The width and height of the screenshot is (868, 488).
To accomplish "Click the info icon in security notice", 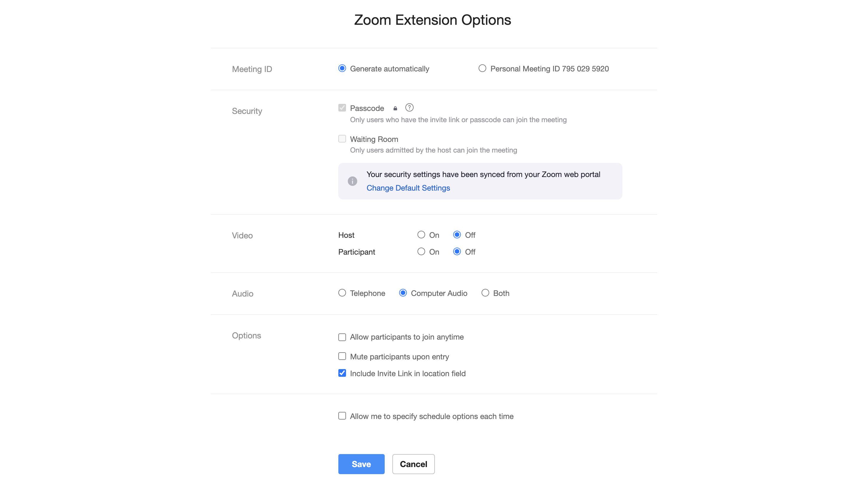I will click(x=353, y=181).
